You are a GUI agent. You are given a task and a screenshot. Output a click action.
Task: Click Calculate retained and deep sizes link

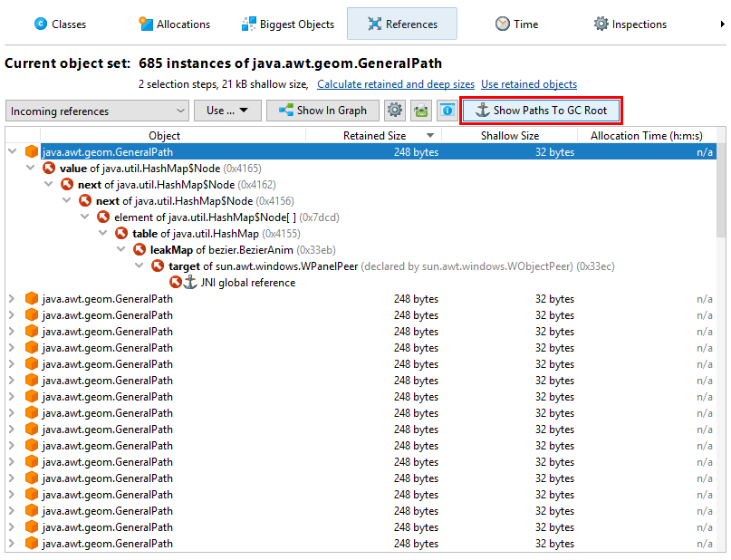[x=396, y=84]
